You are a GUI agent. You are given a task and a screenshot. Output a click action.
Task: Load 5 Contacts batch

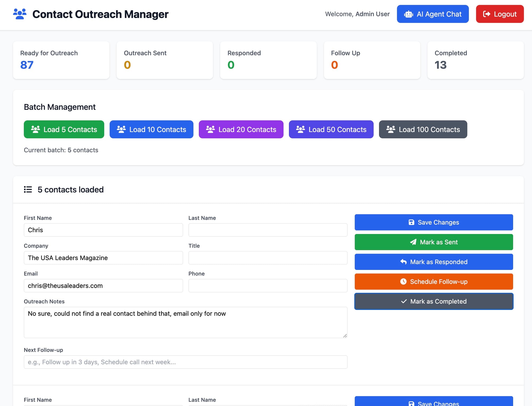click(64, 129)
